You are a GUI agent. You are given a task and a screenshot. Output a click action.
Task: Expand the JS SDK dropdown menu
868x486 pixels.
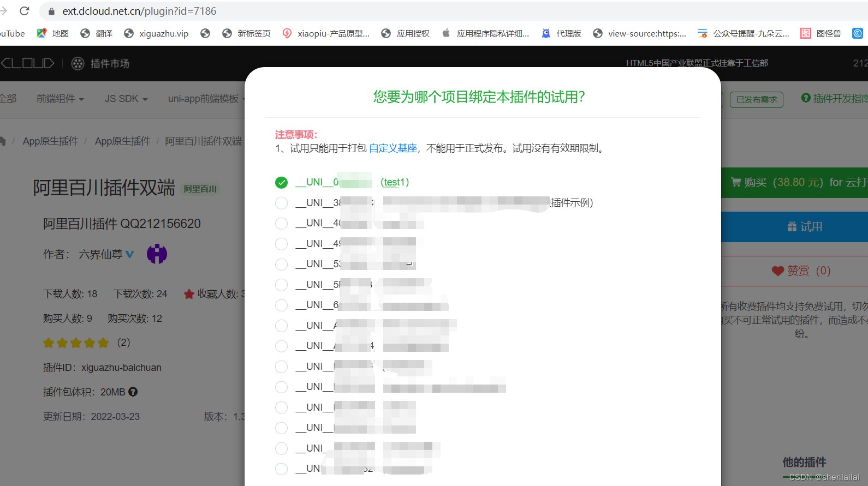pos(126,99)
